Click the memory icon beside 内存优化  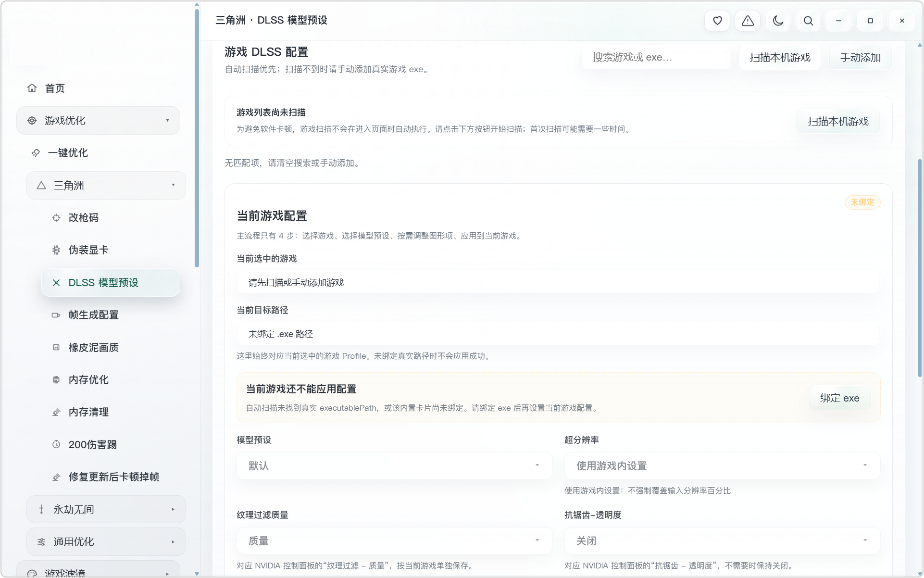[x=56, y=380]
